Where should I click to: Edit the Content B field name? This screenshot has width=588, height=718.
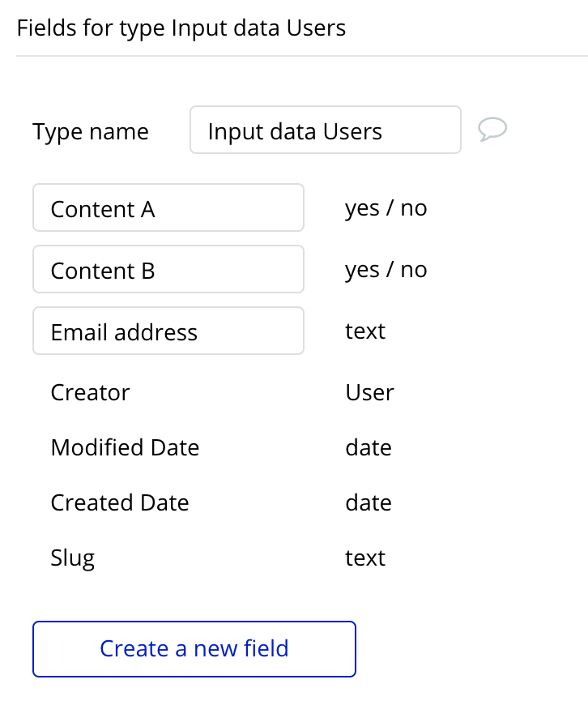168,269
